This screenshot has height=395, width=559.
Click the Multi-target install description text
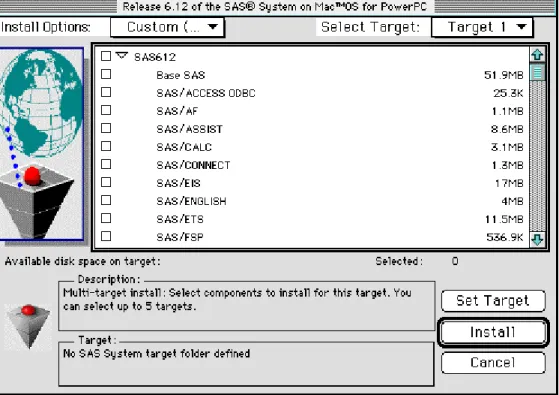click(237, 299)
